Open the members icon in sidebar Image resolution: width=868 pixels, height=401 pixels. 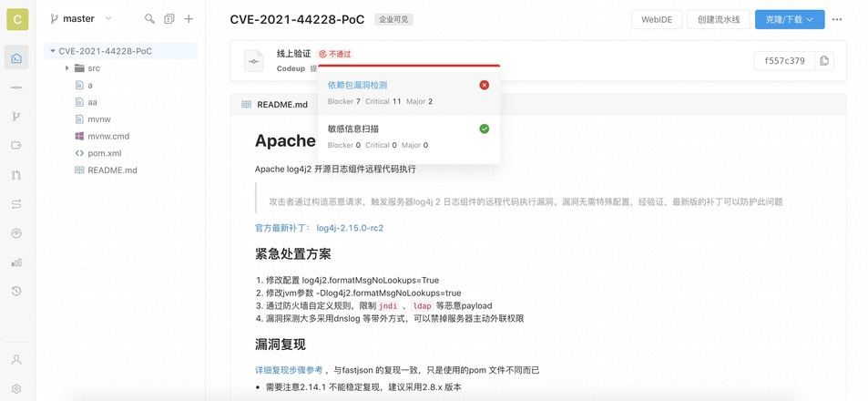(16, 359)
